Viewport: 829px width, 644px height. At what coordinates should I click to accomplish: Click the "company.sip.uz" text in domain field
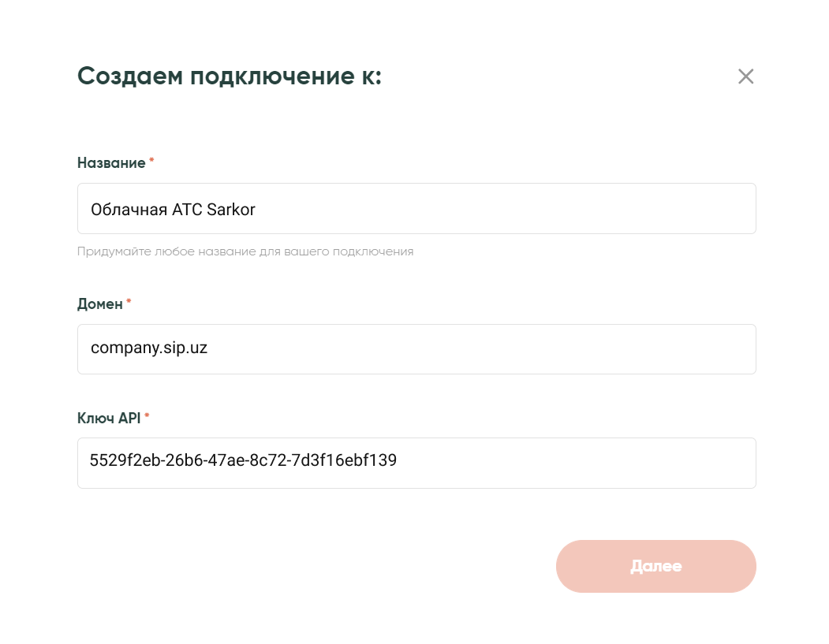click(x=149, y=348)
